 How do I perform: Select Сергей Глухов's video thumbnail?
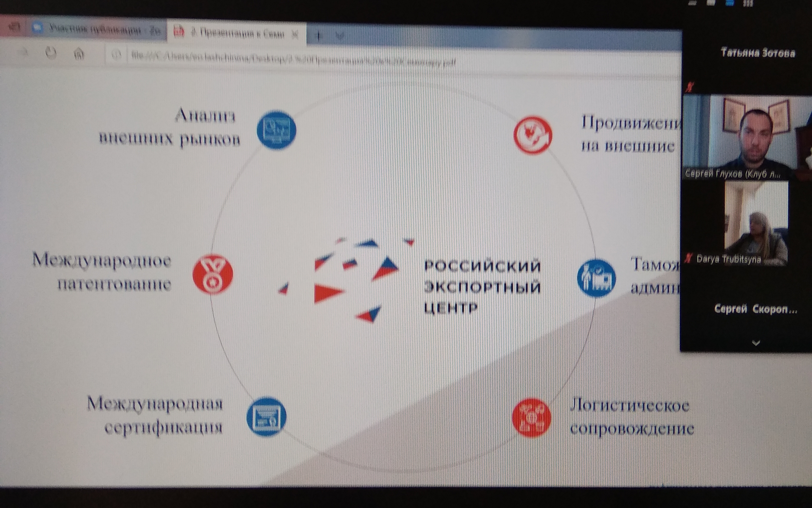coord(748,137)
